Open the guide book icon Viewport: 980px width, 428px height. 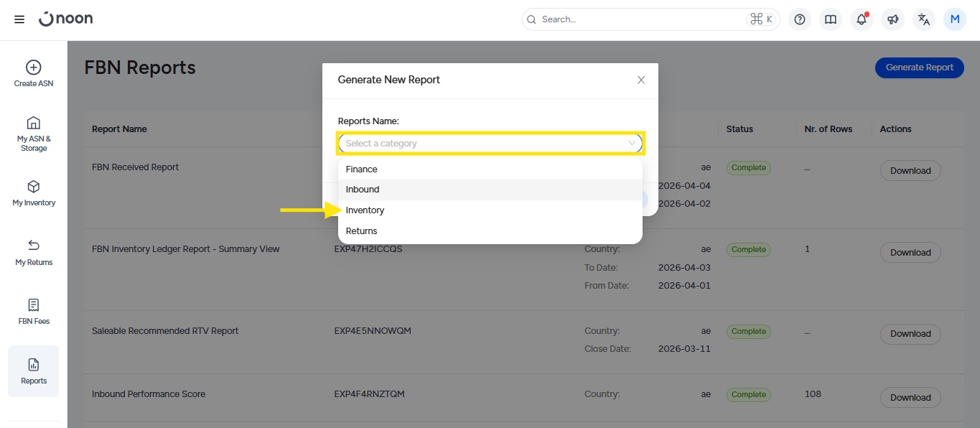(831, 19)
